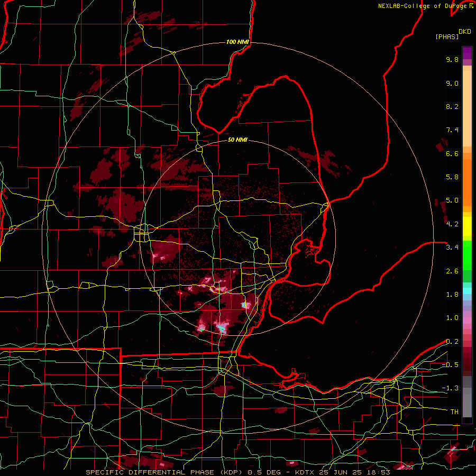476x476 pixels.
Task: Click the 1.0 value on color scale
Action: (x=452, y=318)
